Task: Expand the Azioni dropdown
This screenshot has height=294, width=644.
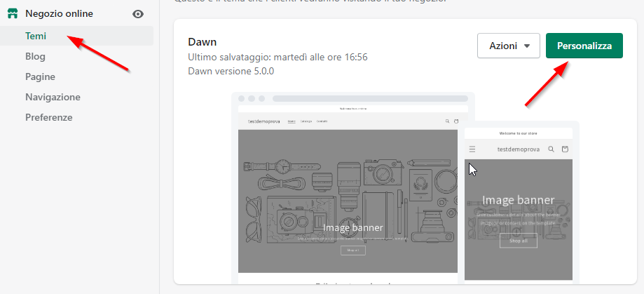Action: pyautogui.click(x=508, y=46)
